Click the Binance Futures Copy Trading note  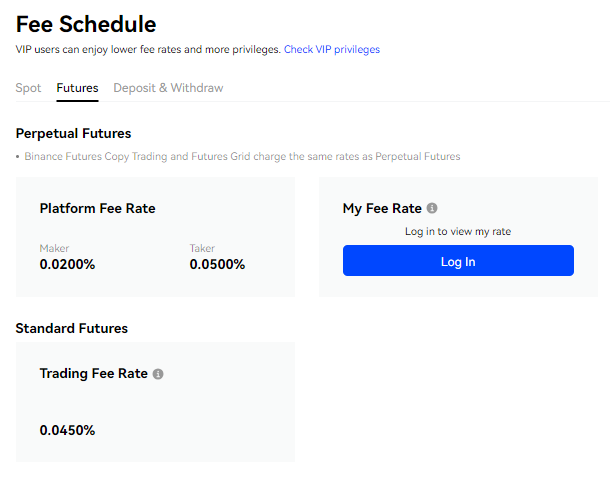tap(242, 156)
